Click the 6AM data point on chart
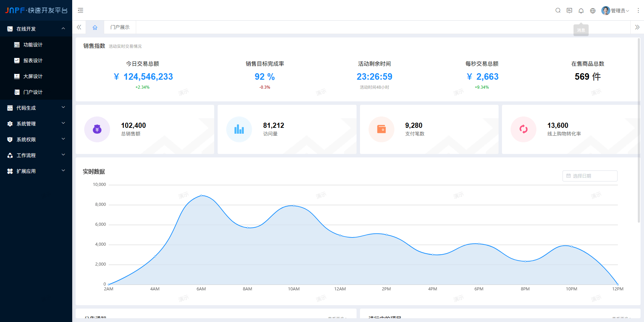 point(201,196)
